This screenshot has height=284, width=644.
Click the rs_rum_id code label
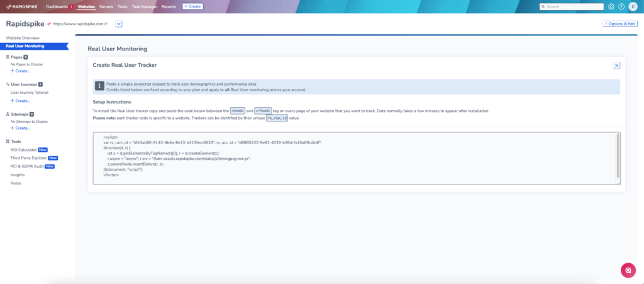pos(277,118)
